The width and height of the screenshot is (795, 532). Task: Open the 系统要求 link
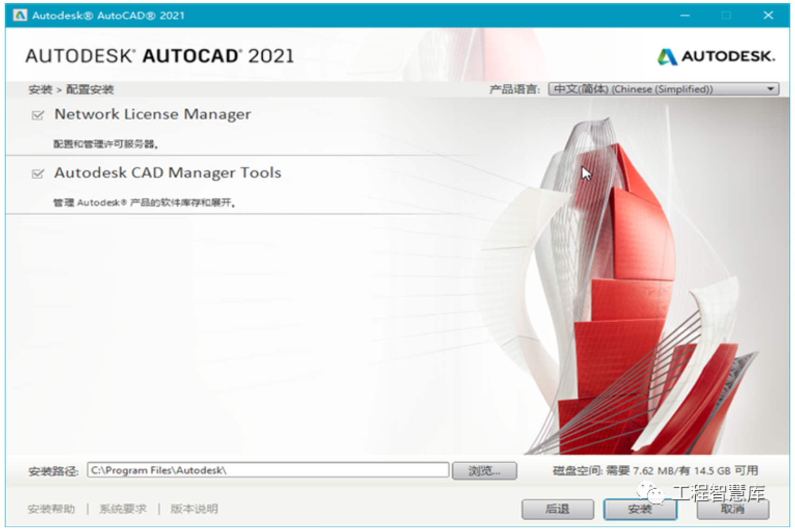(123, 509)
